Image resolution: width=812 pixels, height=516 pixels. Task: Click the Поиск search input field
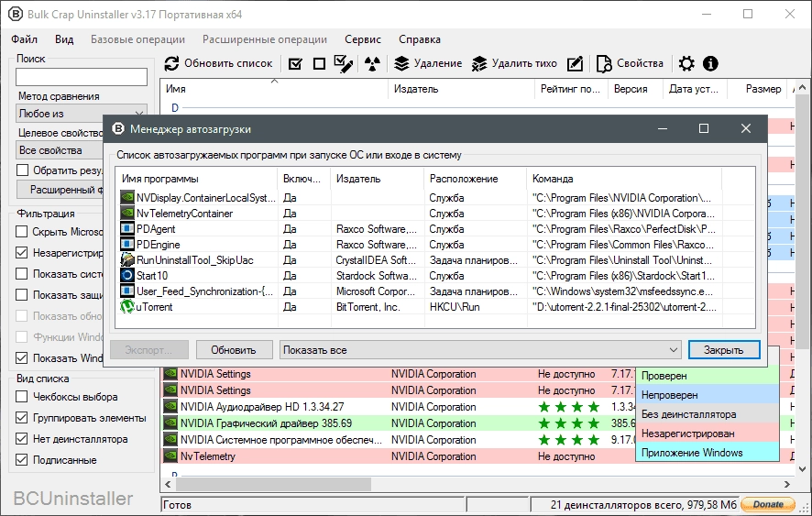(x=82, y=77)
